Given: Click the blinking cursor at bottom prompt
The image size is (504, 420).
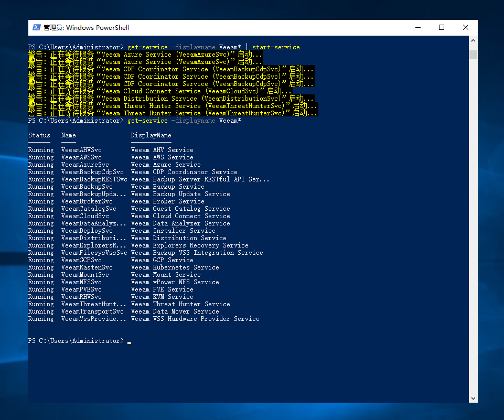Looking at the screenshot, I should (x=129, y=343).
